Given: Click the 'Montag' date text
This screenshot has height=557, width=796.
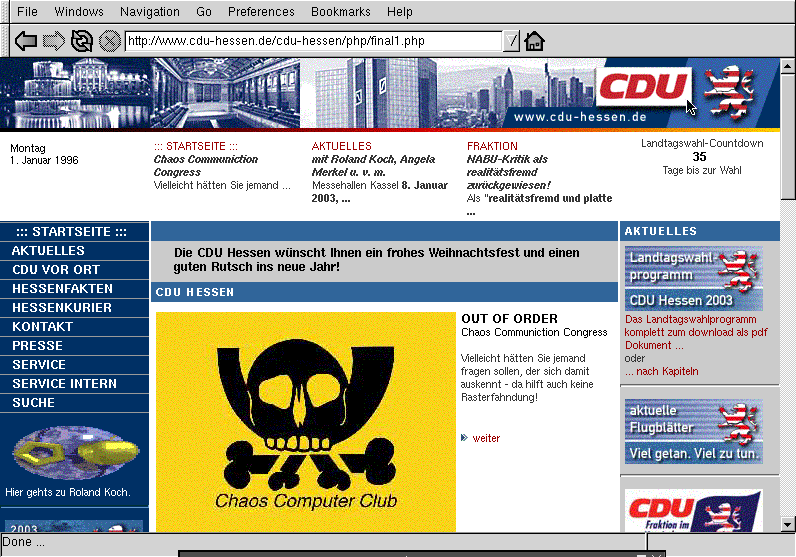Looking at the screenshot, I should [x=28, y=148].
